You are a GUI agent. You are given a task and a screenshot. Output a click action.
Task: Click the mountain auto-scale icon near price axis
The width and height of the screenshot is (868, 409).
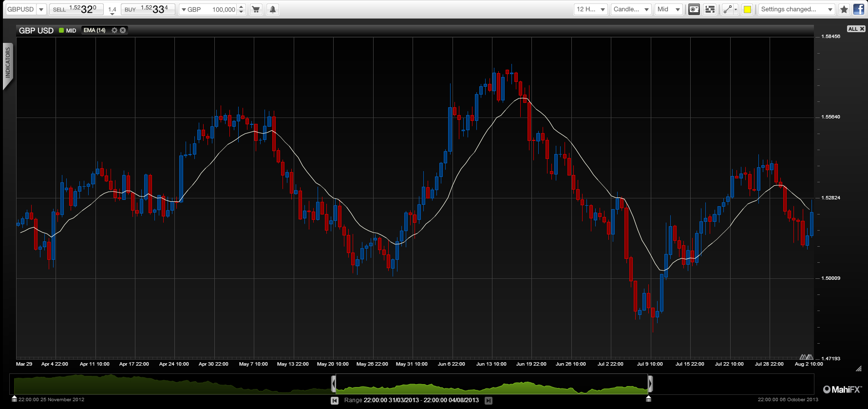coord(806,356)
